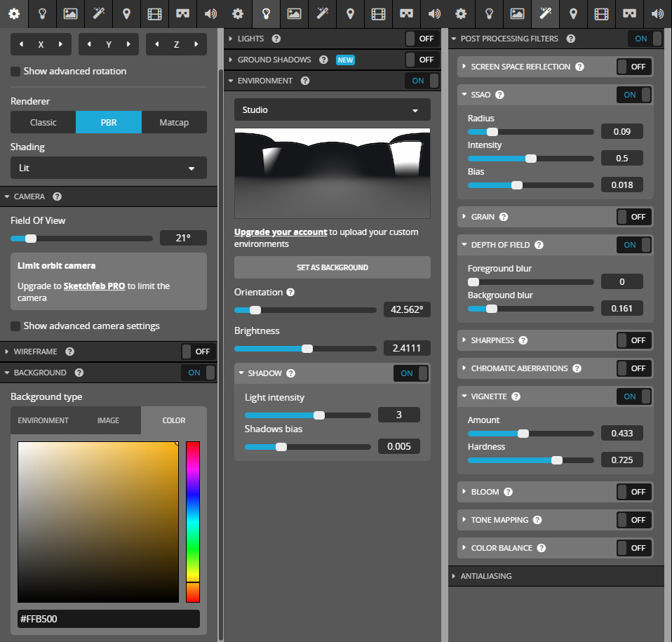Viewport: 672px width, 642px height.
Task: Open the Chromatic Aberrations help icon
Action: 577,368
